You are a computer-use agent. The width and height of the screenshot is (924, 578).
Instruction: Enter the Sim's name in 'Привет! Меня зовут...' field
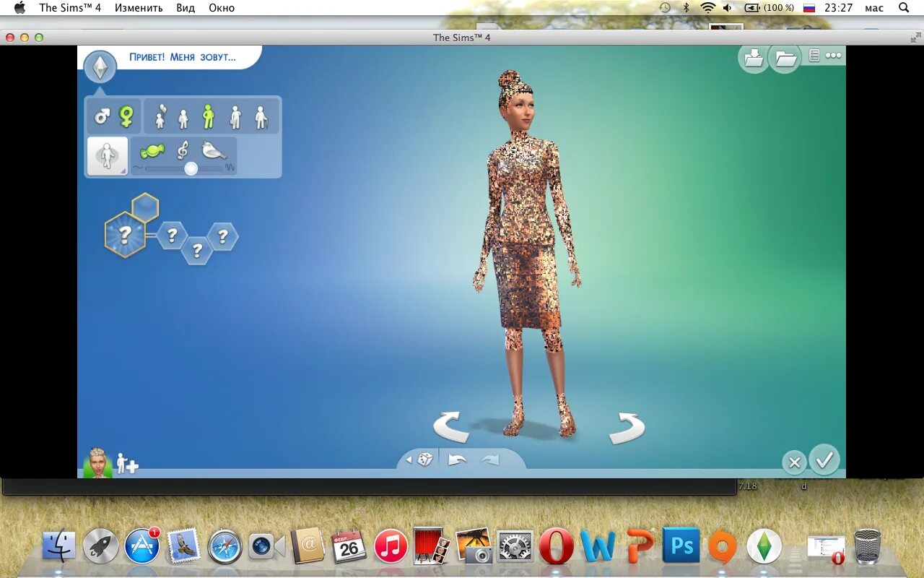click(x=183, y=57)
